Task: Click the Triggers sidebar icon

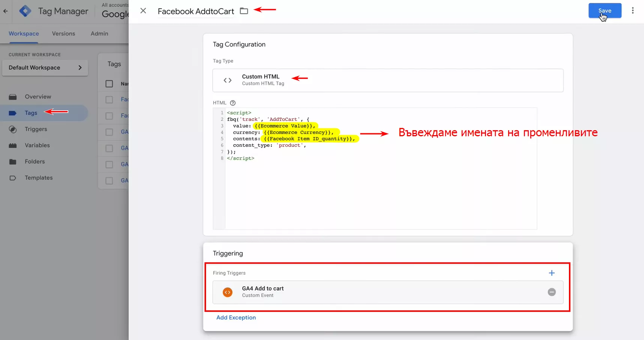Action: coord(13,129)
